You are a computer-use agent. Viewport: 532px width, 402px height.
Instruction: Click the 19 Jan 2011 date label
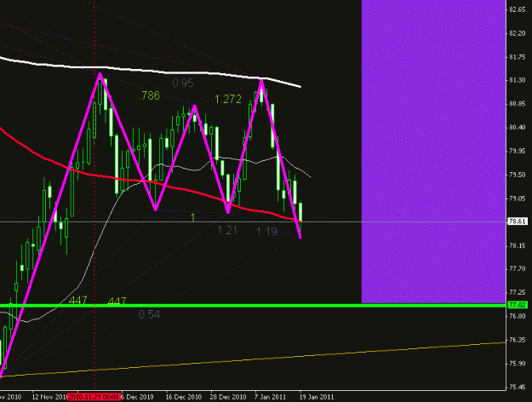click(x=317, y=397)
